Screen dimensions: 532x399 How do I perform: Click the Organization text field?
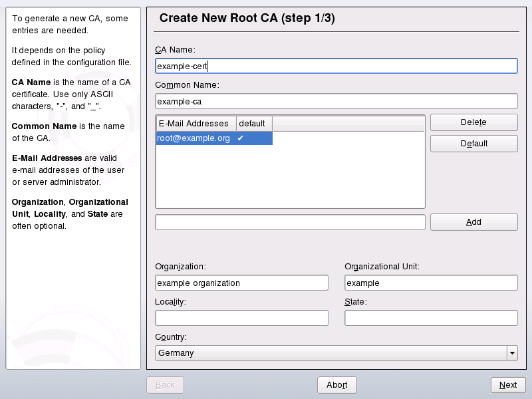point(241,283)
